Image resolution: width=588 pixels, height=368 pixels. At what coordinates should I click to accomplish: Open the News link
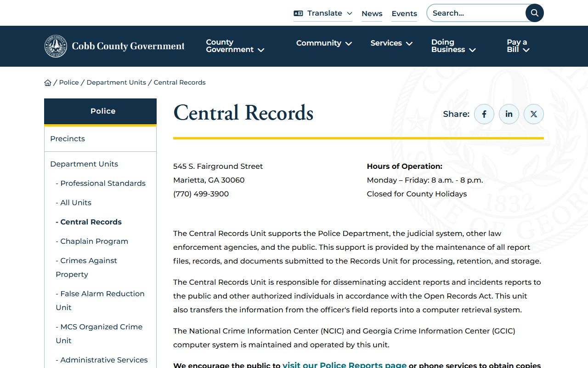(372, 14)
